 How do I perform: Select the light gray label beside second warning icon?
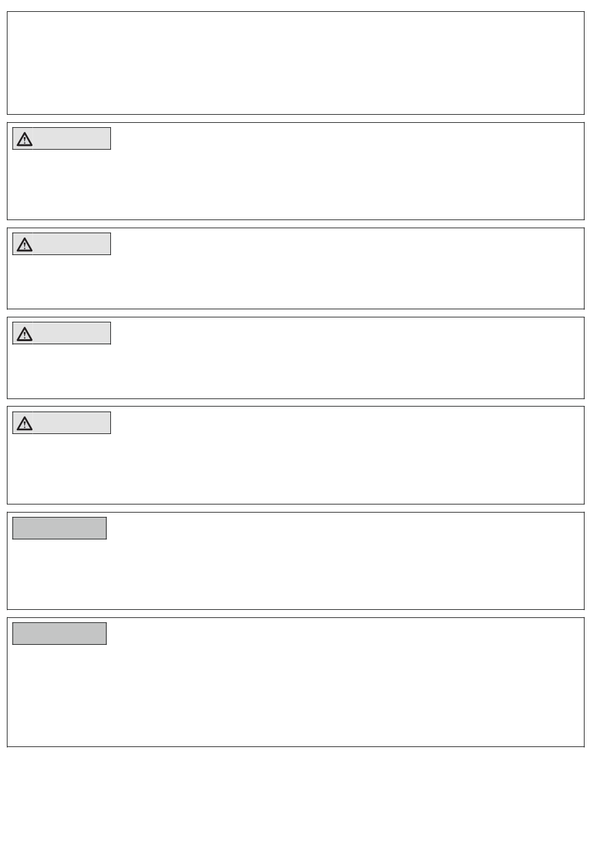pos(71,244)
